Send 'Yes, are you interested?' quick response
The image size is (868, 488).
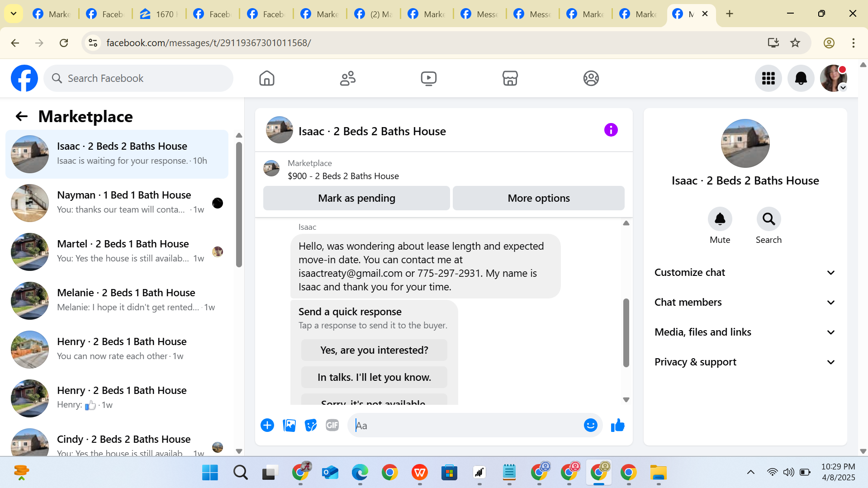[x=374, y=350]
